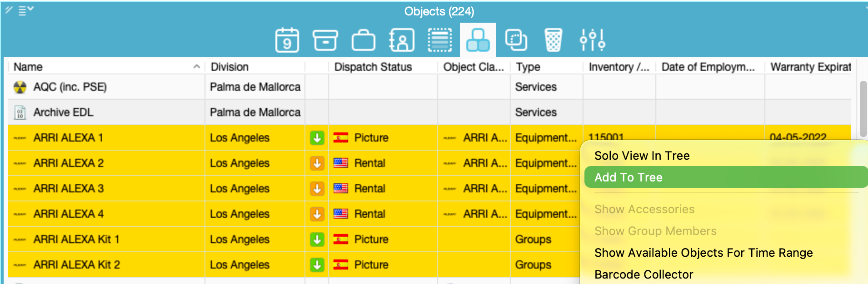
Task: Click orange dispatch arrow for ARRI ALEXA 3
Action: (317, 188)
